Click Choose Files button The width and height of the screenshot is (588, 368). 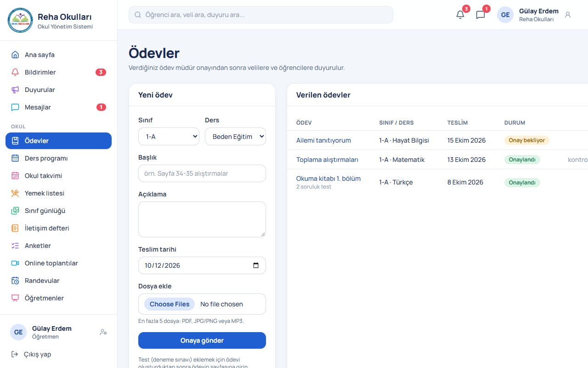(x=170, y=304)
